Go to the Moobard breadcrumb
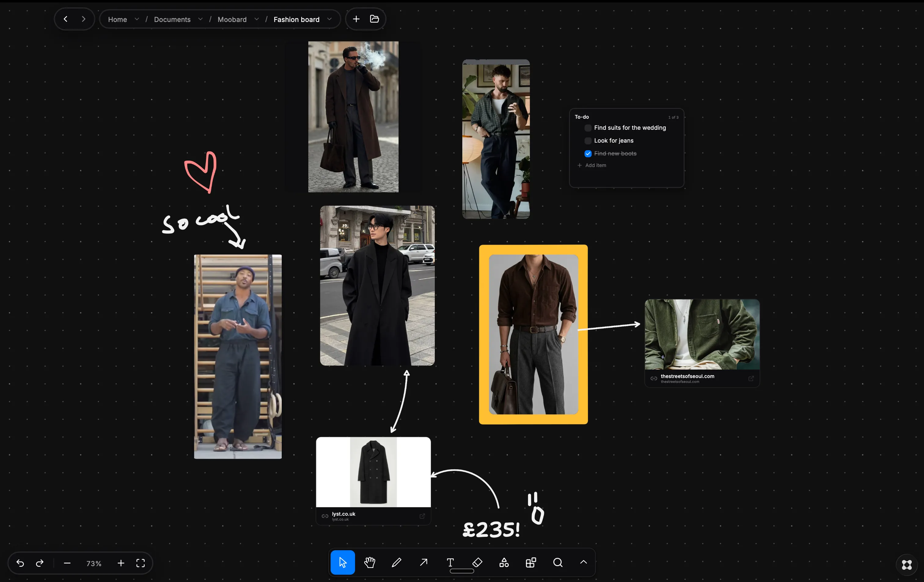Viewport: 924px width, 582px height. [232, 20]
